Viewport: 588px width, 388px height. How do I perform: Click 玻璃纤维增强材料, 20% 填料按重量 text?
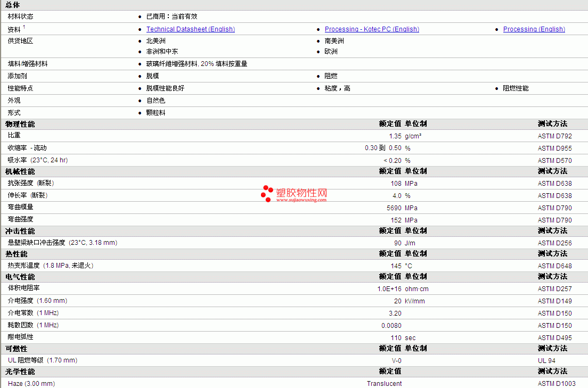[197, 64]
